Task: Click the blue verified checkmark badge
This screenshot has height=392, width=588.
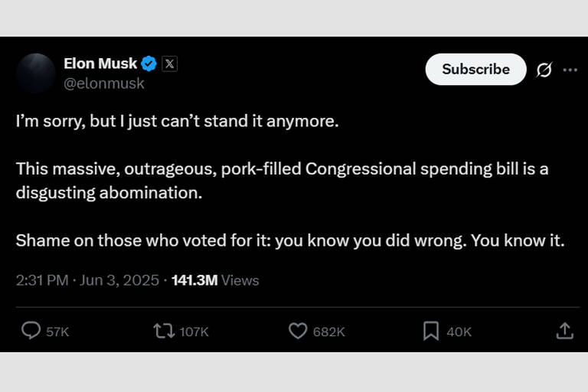Action: [x=149, y=64]
